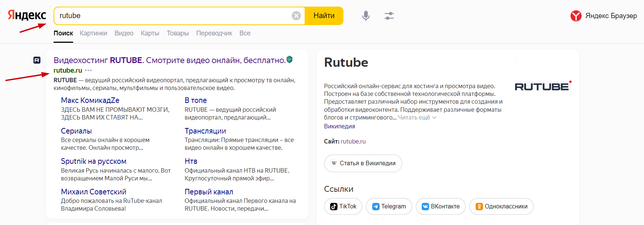Screen dimensions: 644x225
Task: Click the Yandex Browser round logo
Action: coord(576,16)
